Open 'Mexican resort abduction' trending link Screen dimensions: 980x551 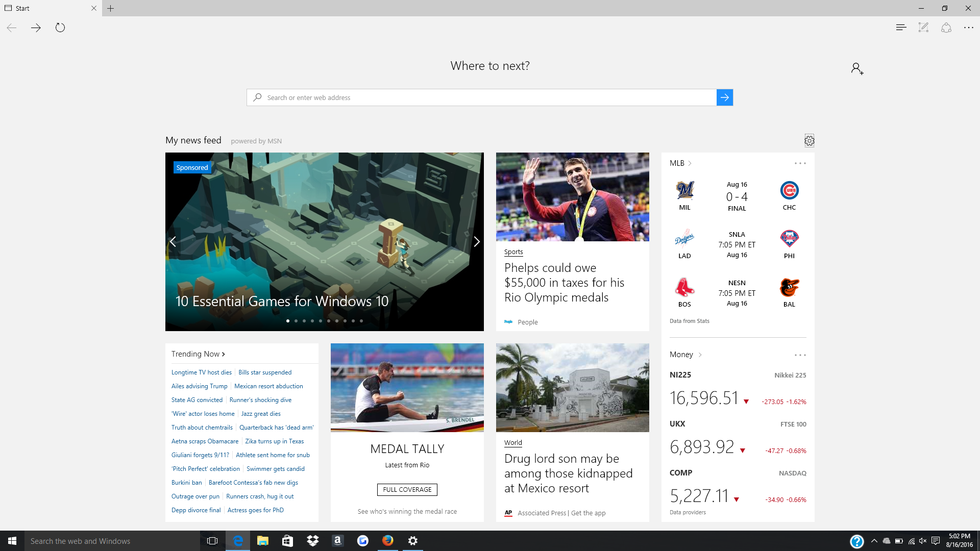click(x=268, y=386)
